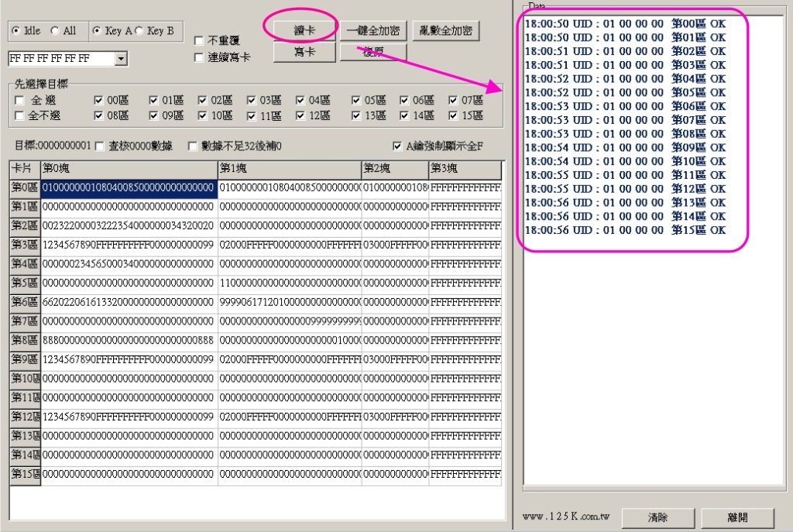Click the 一鍵全加密 button
Image resolution: width=793 pixels, height=532 pixels.
pyautogui.click(x=373, y=31)
